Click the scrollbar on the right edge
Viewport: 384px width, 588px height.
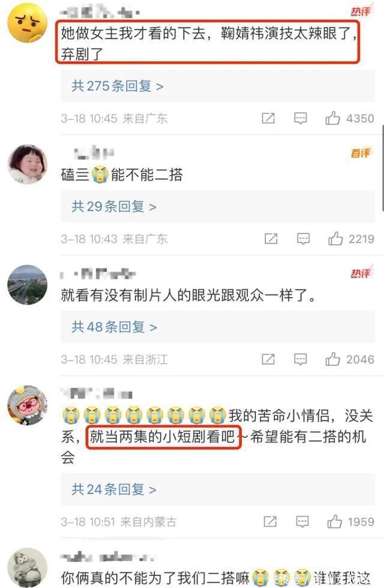(x=383, y=169)
